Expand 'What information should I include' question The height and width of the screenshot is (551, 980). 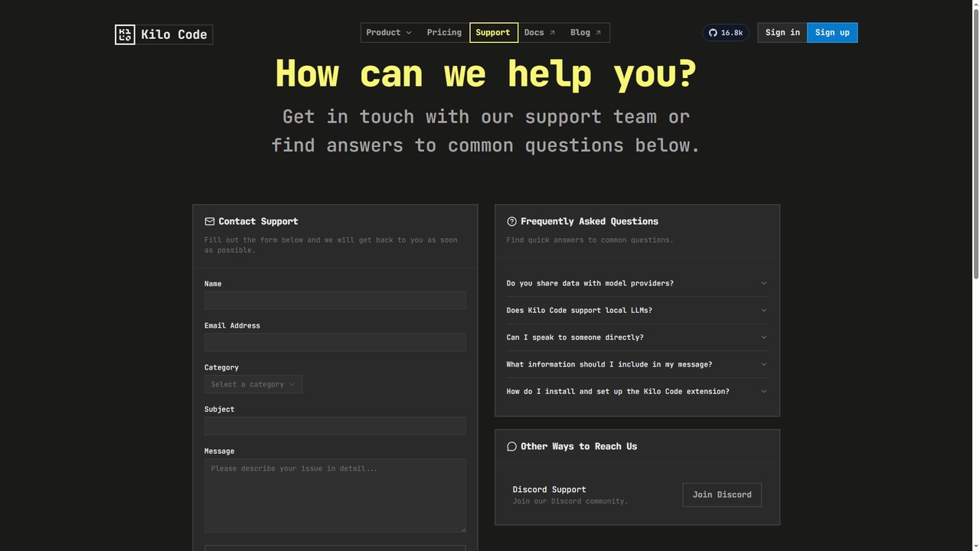point(637,364)
